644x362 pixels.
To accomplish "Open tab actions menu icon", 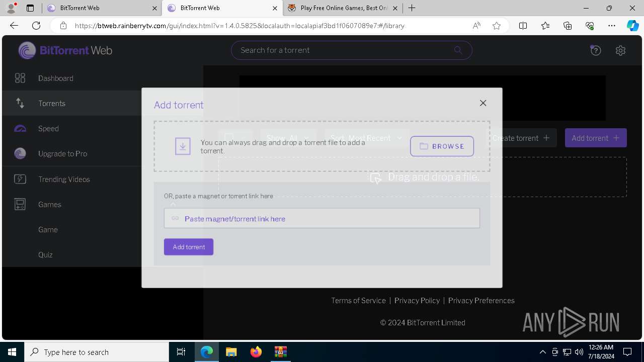I will [30, 8].
